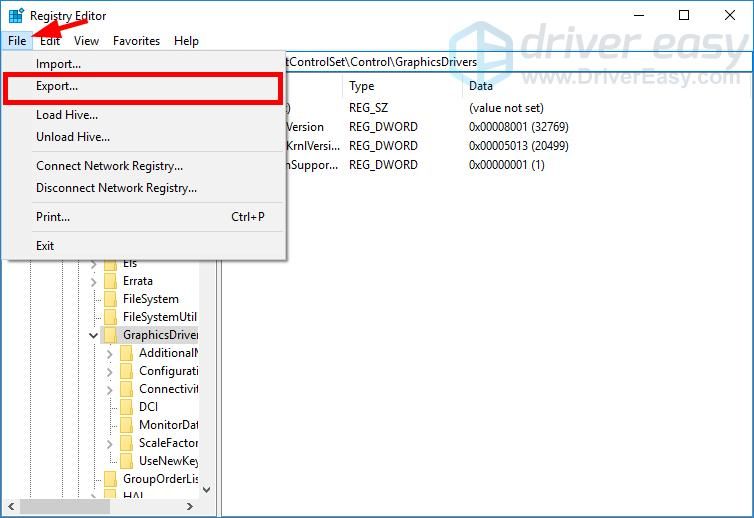Open the Favorites menu
Screen dimensions: 754x518
pyautogui.click(x=136, y=41)
